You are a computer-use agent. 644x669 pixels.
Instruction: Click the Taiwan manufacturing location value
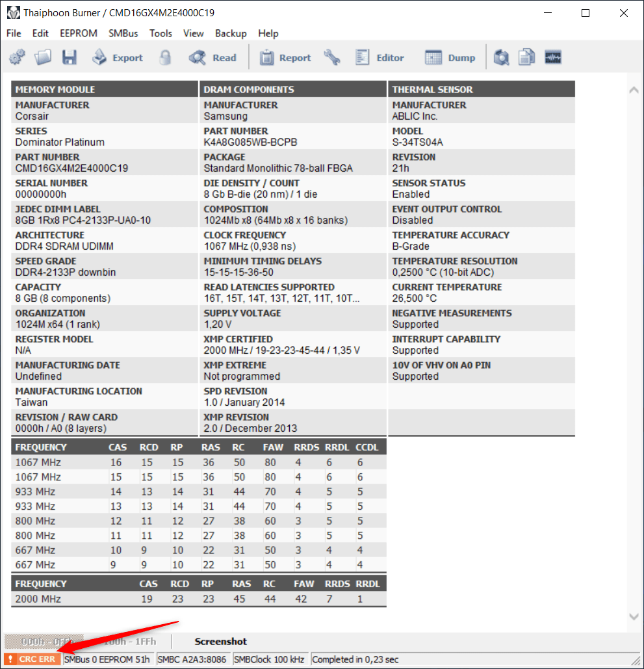coord(32,402)
